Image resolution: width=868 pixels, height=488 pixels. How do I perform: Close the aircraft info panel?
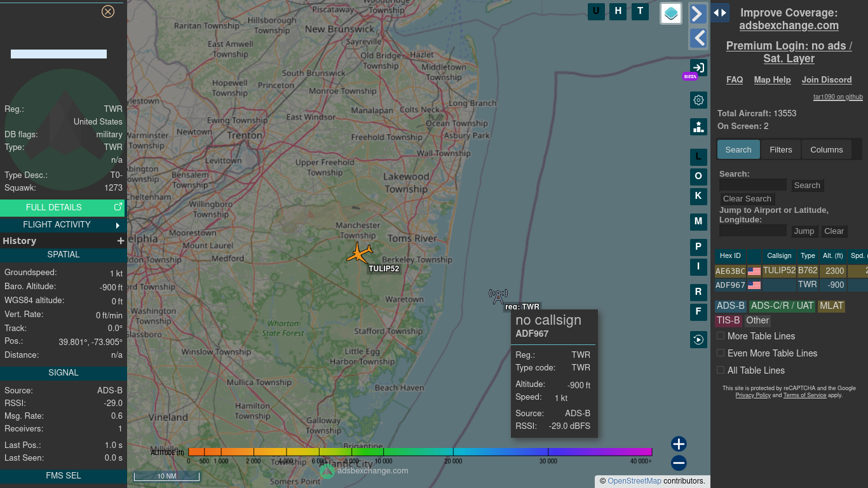click(x=108, y=11)
